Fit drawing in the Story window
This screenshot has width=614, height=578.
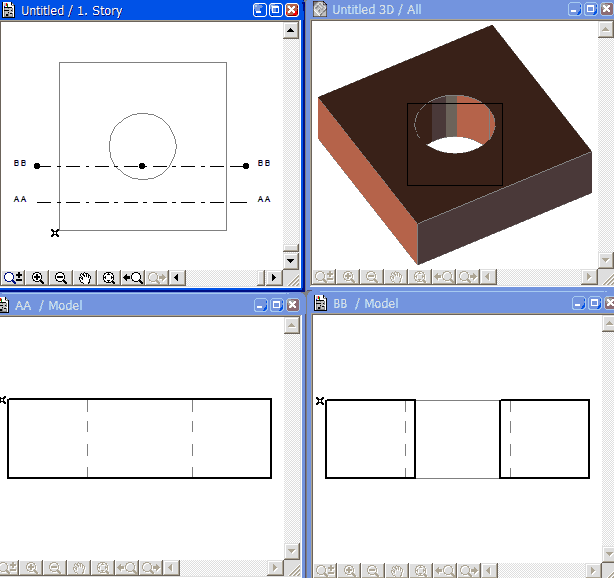(108, 278)
